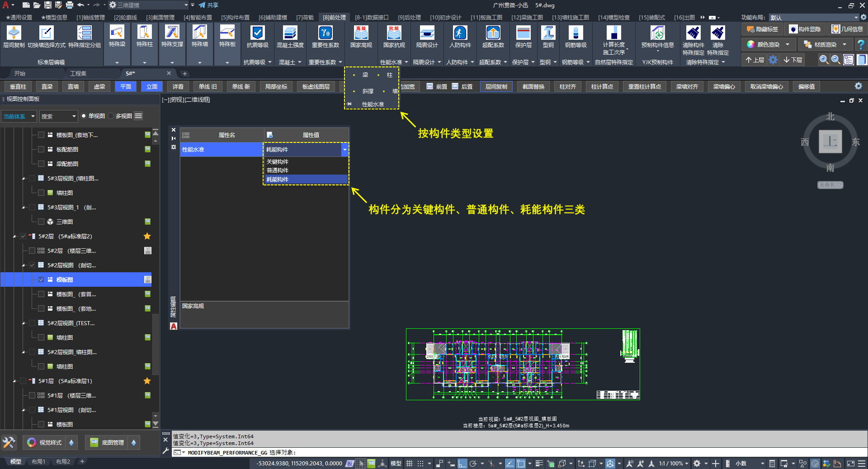
Task: Uncheck the highlighted 模板图 checkbox
Action: click(x=41, y=280)
